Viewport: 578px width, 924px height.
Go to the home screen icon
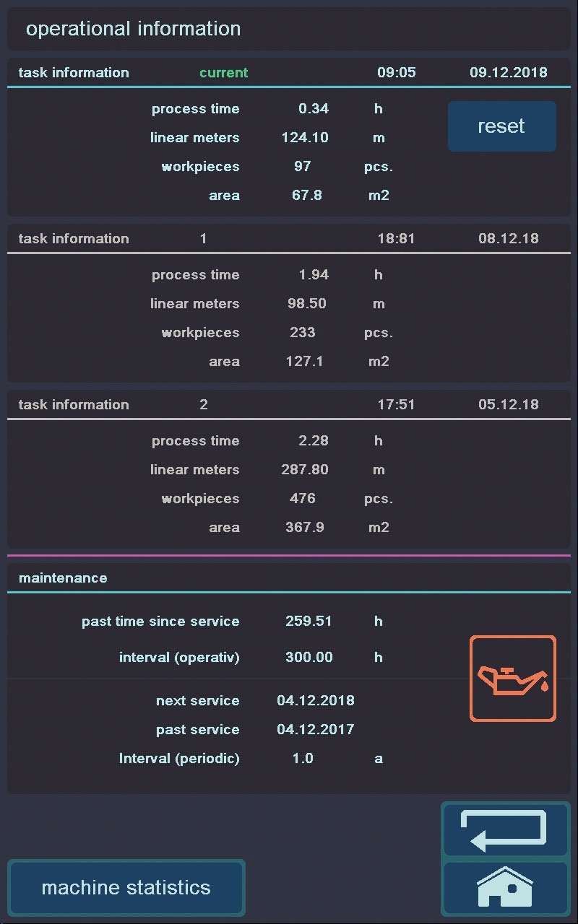[x=505, y=887]
